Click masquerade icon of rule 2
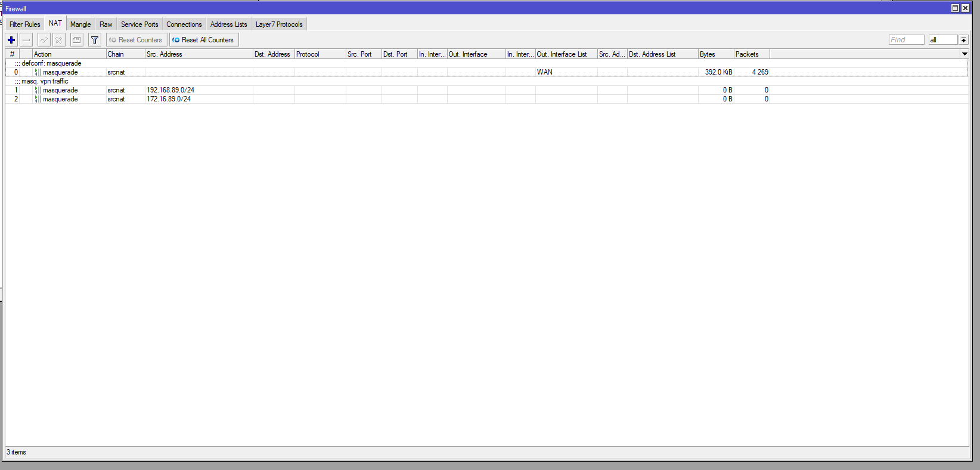 tap(38, 99)
